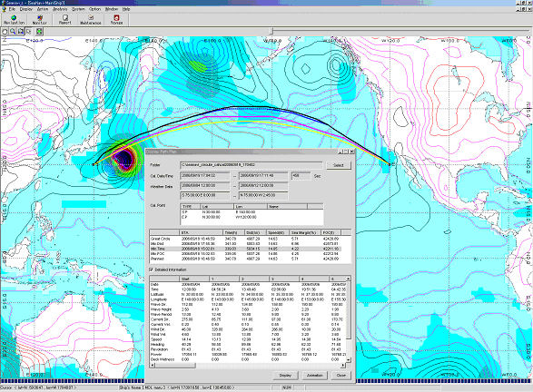Click horizontal scrollbar of detailed table

247,366
